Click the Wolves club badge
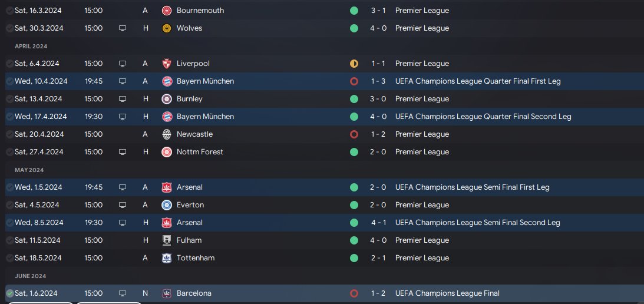 [x=166, y=28]
